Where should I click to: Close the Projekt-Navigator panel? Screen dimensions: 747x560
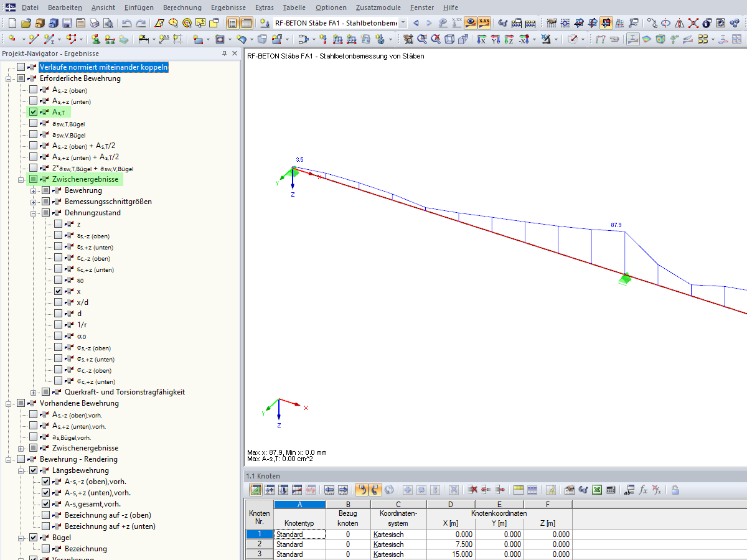coord(234,54)
